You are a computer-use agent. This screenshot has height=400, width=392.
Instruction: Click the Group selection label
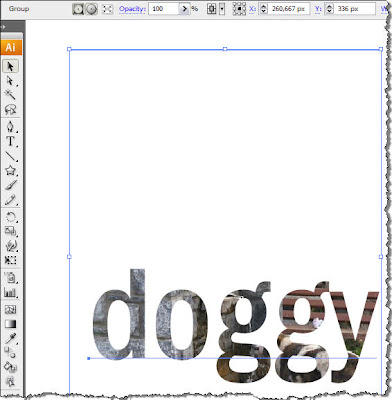coord(19,9)
